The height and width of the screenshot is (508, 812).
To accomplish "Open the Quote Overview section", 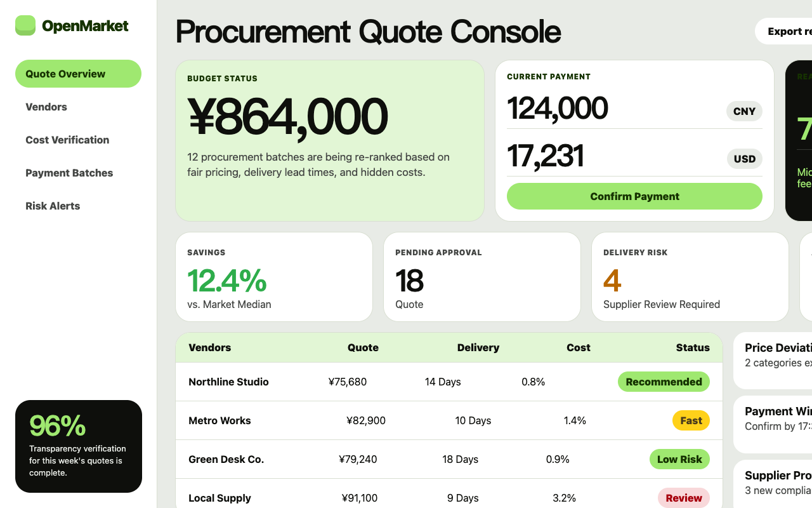I will (x=78, y=74).
